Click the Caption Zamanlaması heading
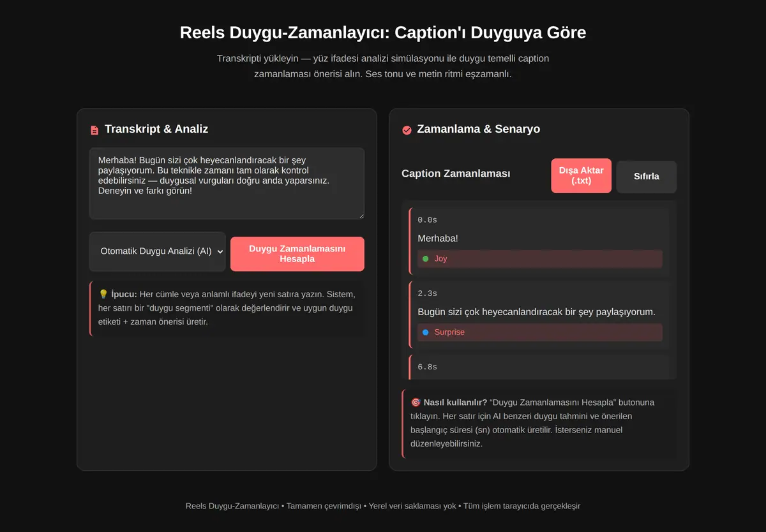Viewport: 766px width, 532px height. click(456, 174)
